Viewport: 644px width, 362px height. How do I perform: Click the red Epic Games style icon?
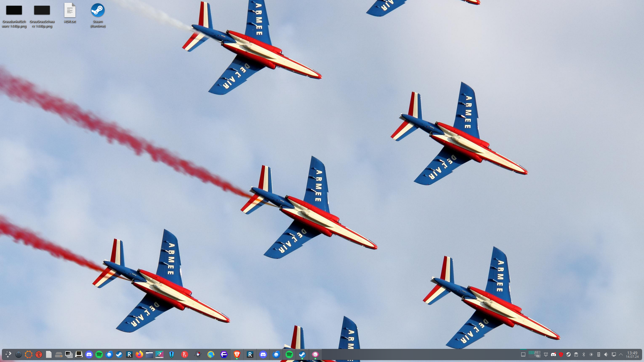pyautogui.click(x=185, y=354)
